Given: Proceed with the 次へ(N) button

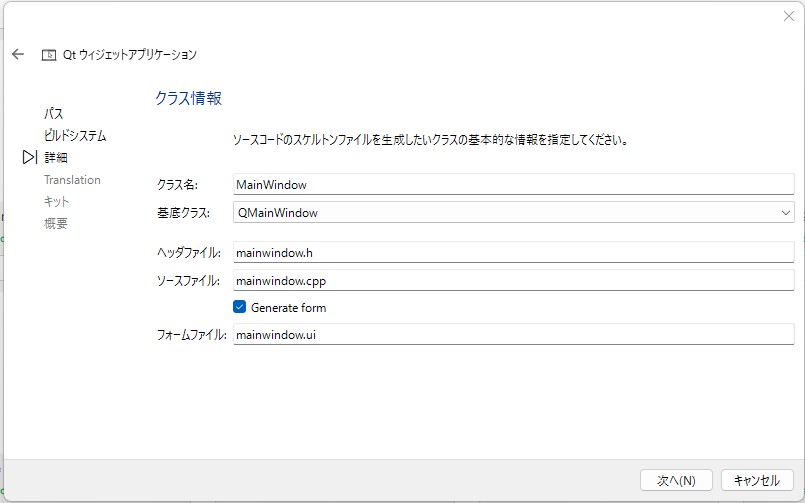Looking at the screenshot, I should click(676, 480).
